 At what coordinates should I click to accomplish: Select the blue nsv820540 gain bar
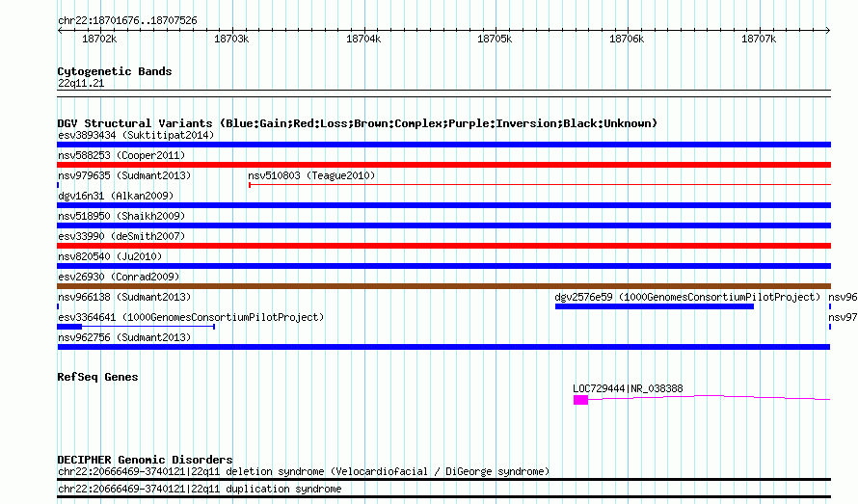pos(443,266)
